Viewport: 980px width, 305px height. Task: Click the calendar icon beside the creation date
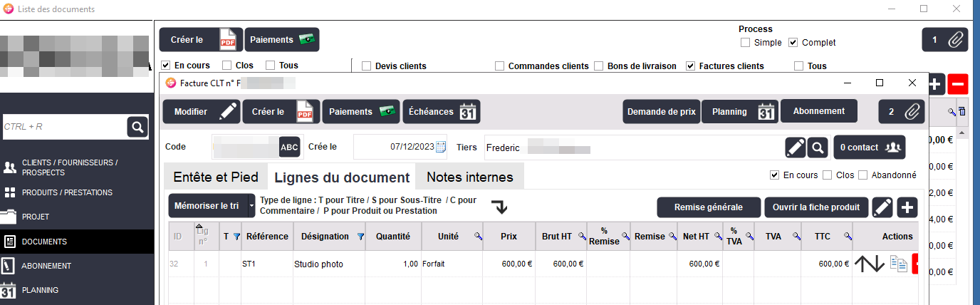441,148
